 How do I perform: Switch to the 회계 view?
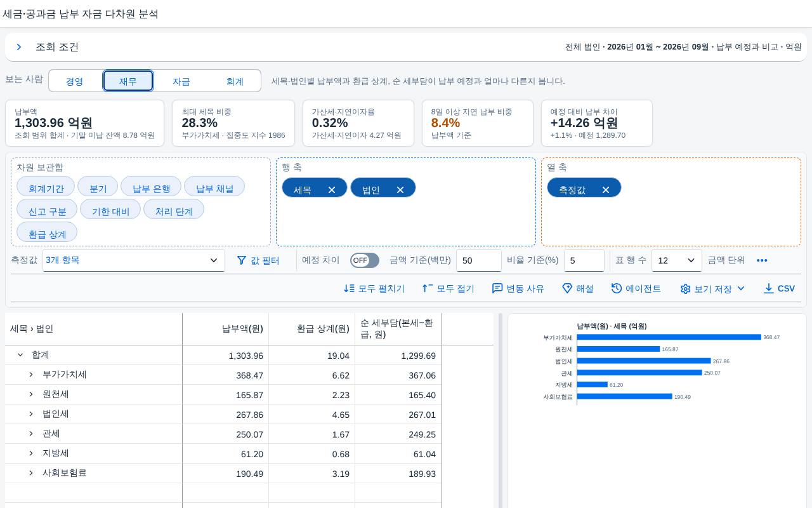pos(235,81)
